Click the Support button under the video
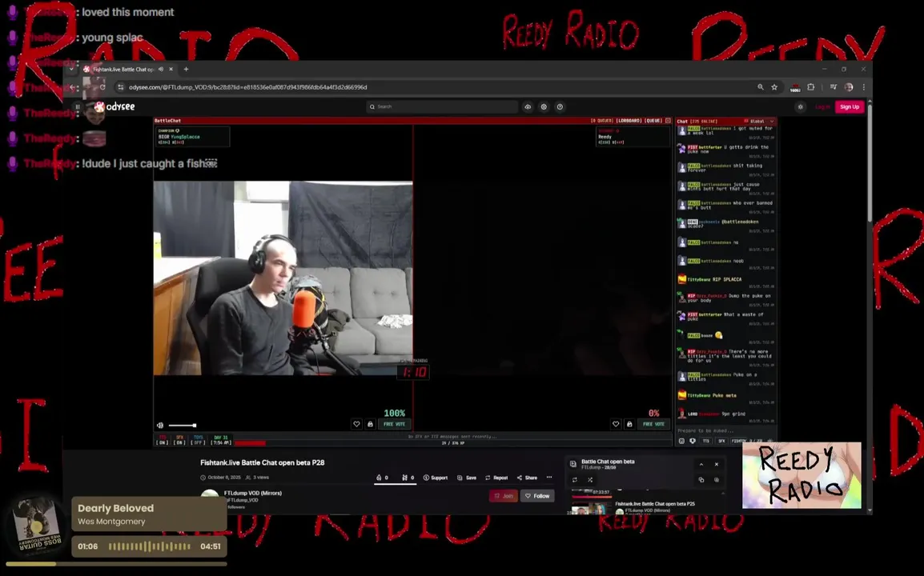The image size is (924, 576). pyautogui.click(x=436, y=478)
